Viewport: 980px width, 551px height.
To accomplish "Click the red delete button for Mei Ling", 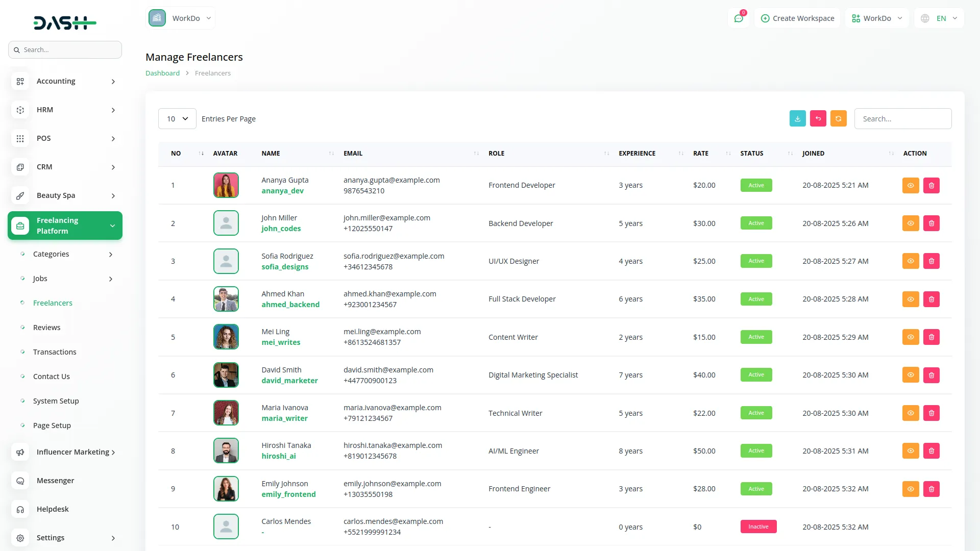I will tap(932, 337).
